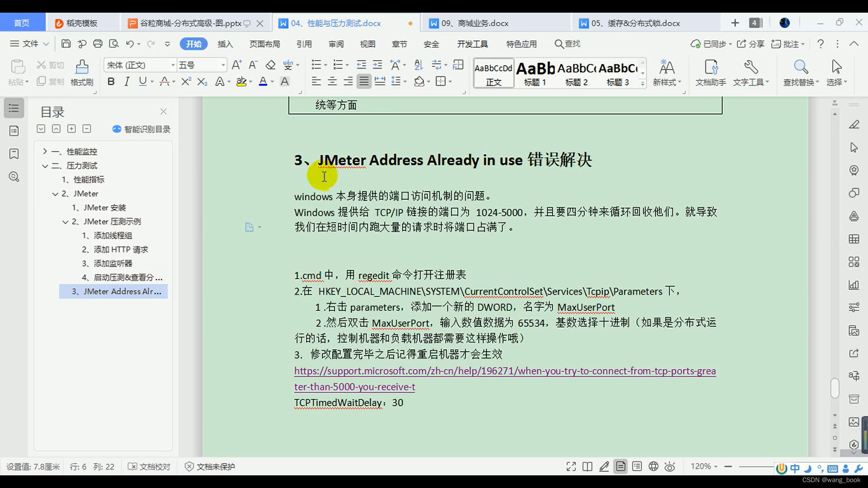Open Print Preview icon
Image resolution: width=868 pixels, height=488 pixels.
click(114, 44)
